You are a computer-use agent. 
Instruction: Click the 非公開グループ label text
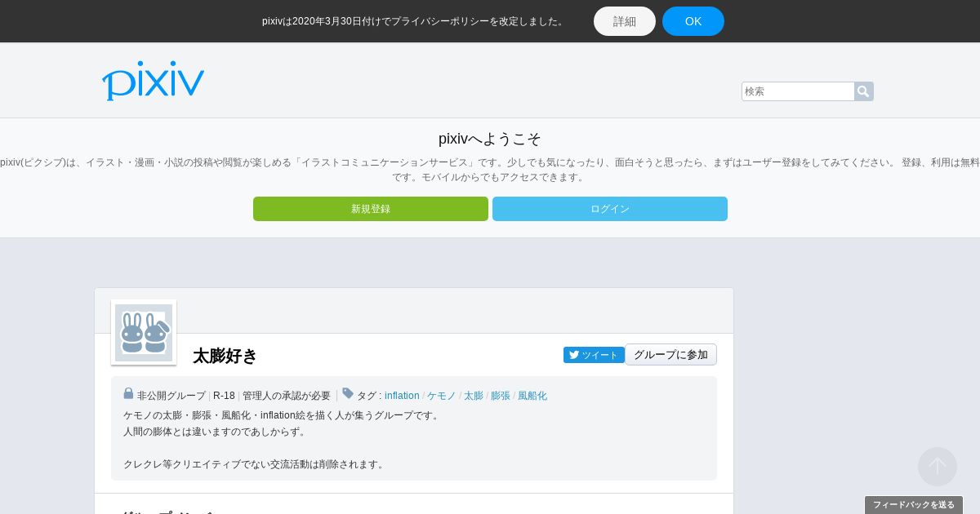(171, 396)
